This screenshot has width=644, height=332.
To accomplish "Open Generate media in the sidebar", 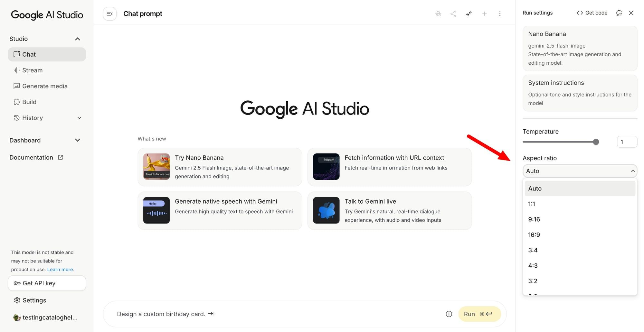I will pos(47,86).
